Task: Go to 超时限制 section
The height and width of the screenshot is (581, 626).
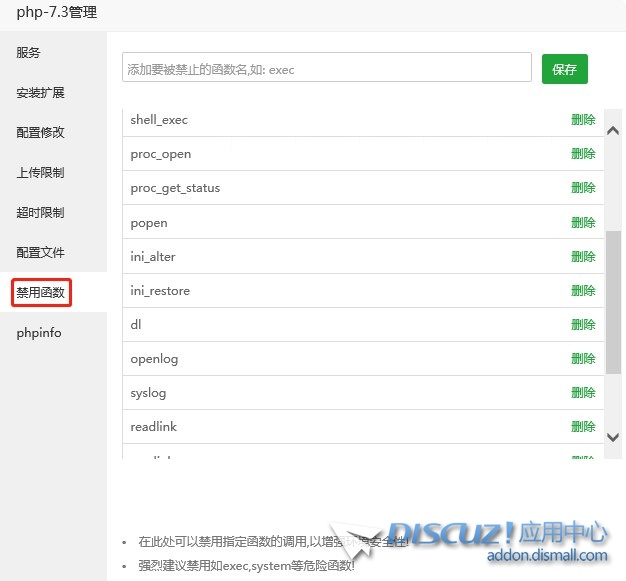Action: pyautogui.click(x=40, y=213)
